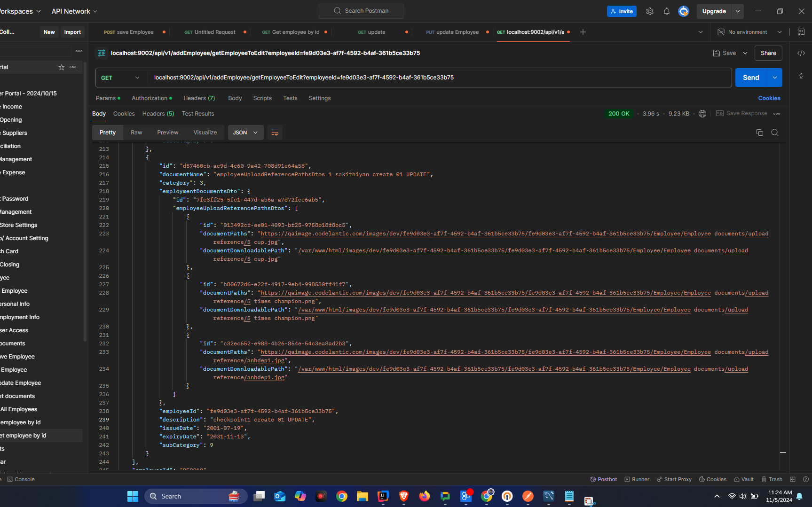This screenshot has width=812, height=507.
Task: Open the Save options dropdown arrow
Action: click(745, 53)
